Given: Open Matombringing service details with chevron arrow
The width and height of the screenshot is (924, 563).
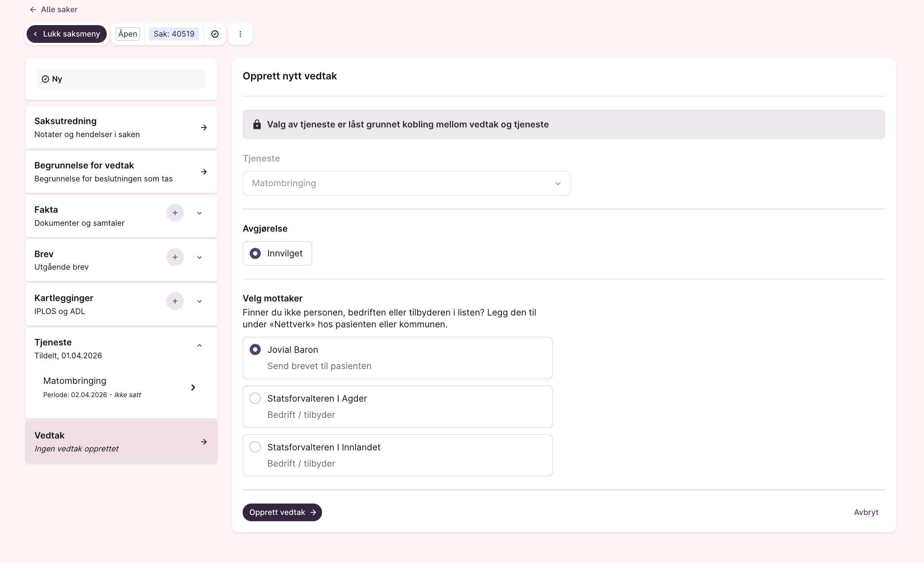Looking at the screenshot, I should 193,388.
